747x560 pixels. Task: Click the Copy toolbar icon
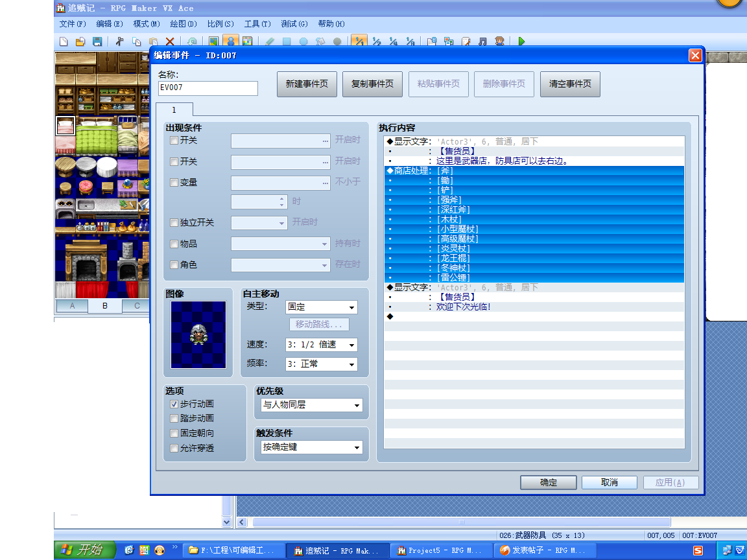point(136,41)
